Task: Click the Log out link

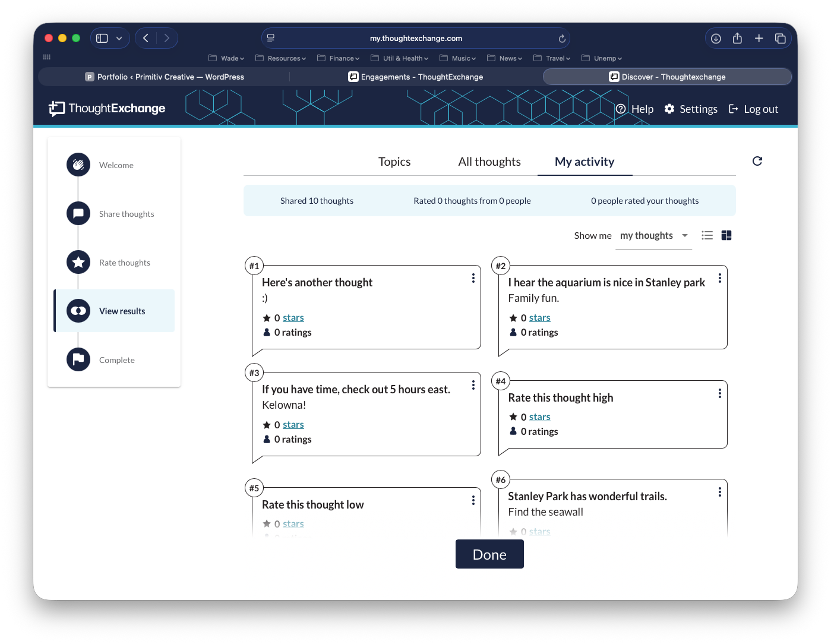Action: [753, 109]
